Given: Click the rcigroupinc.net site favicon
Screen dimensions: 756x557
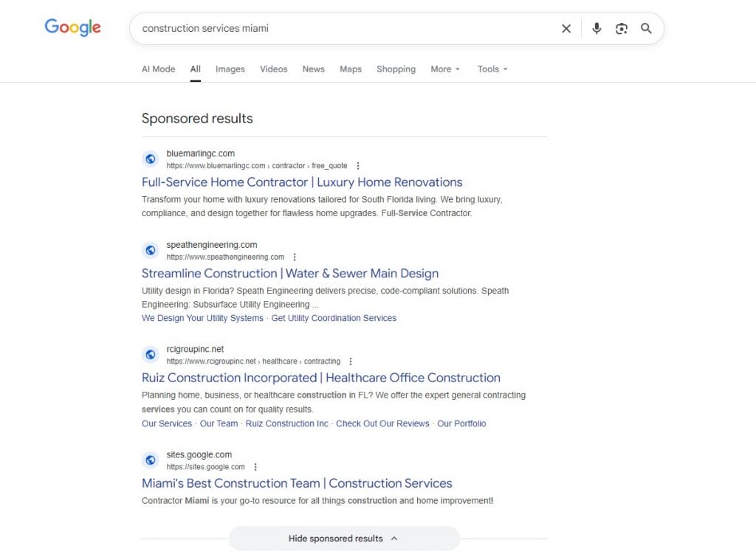Looking at the screenshot, I should (x=151, y=354).
